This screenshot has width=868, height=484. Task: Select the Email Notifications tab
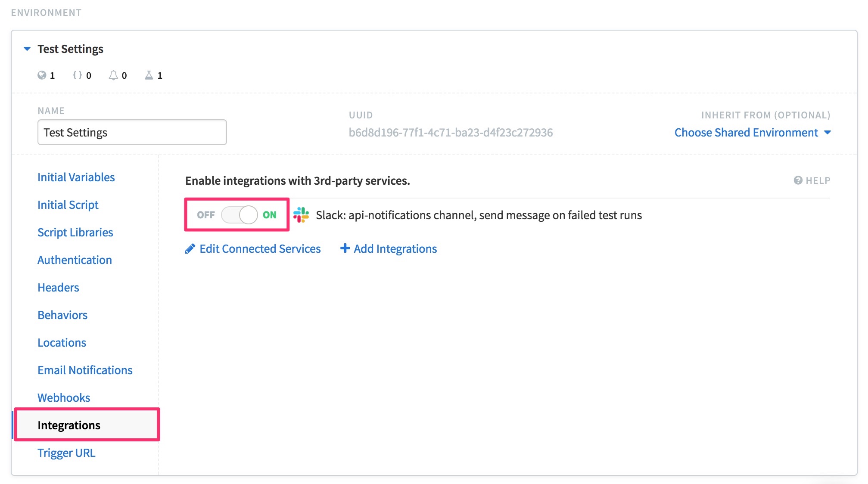(85, 370)
